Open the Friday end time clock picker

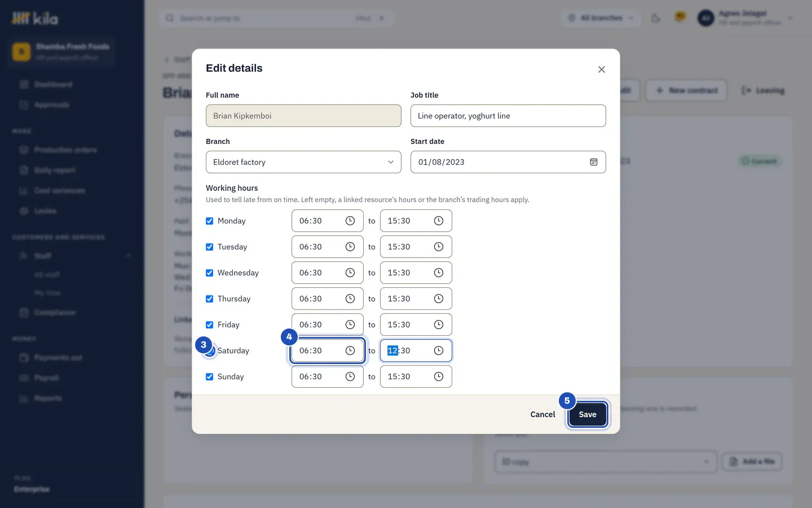(x=439, y=325)
